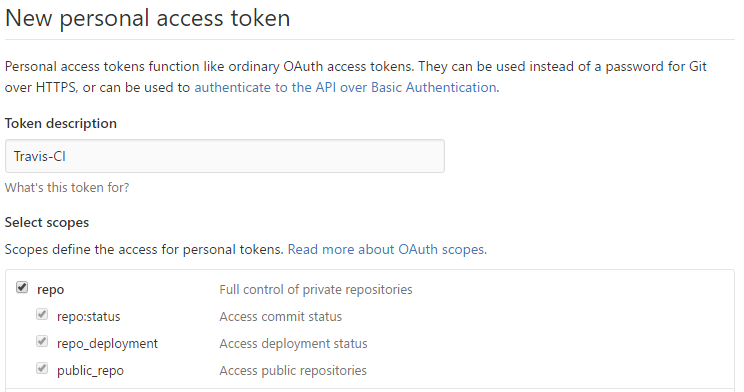Click the Select scopes heading
The image size is (744, 392).
(x=47, y=223)
